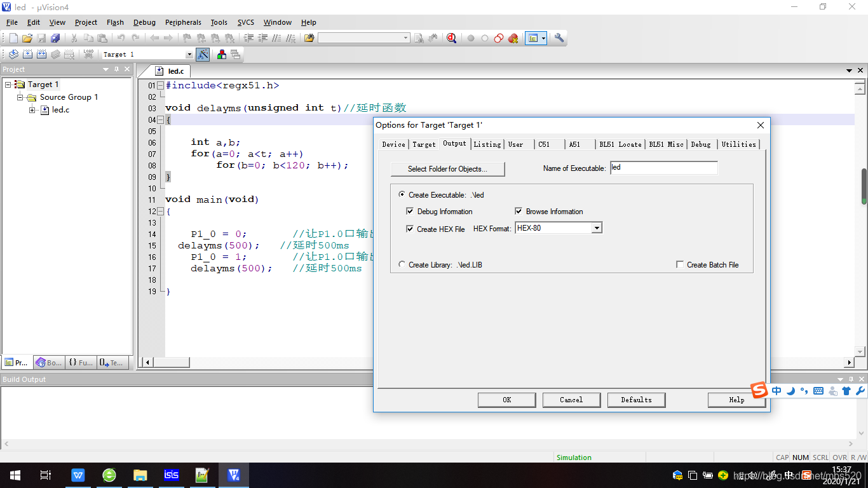Viewport: 868px width, 488px height.
Task: Click the OK button
Action: [x=506, y=400]
